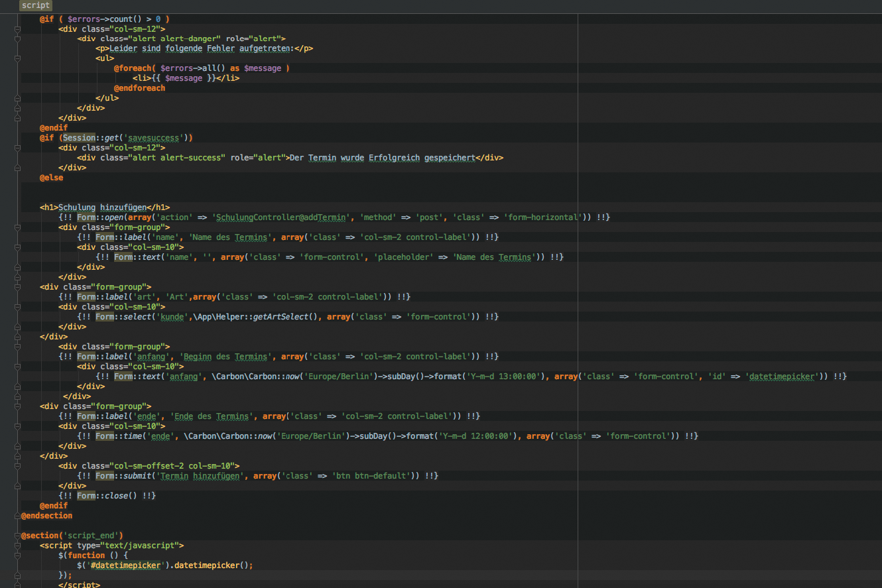The height and width of the screenshot is (588, 882).
Task: Click "Der Termin wurde Erfolgreich gespeichert" text
Action: (x=382, y=158)
